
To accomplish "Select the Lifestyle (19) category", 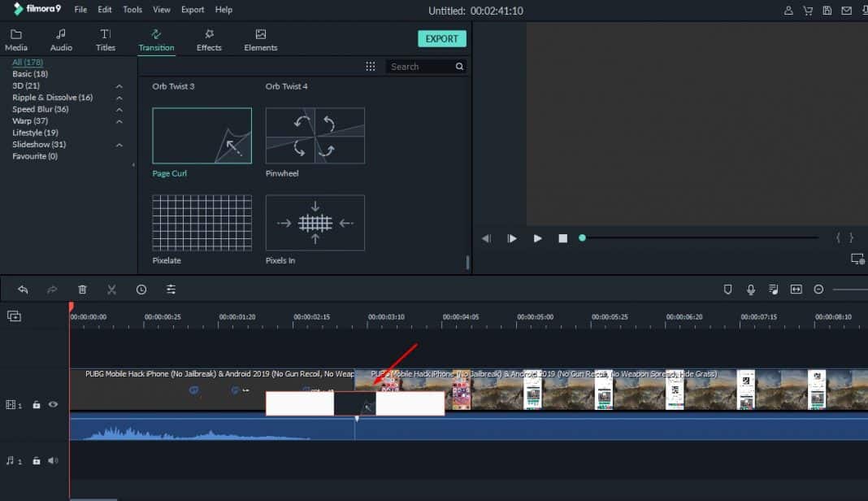I will point(35,133).
